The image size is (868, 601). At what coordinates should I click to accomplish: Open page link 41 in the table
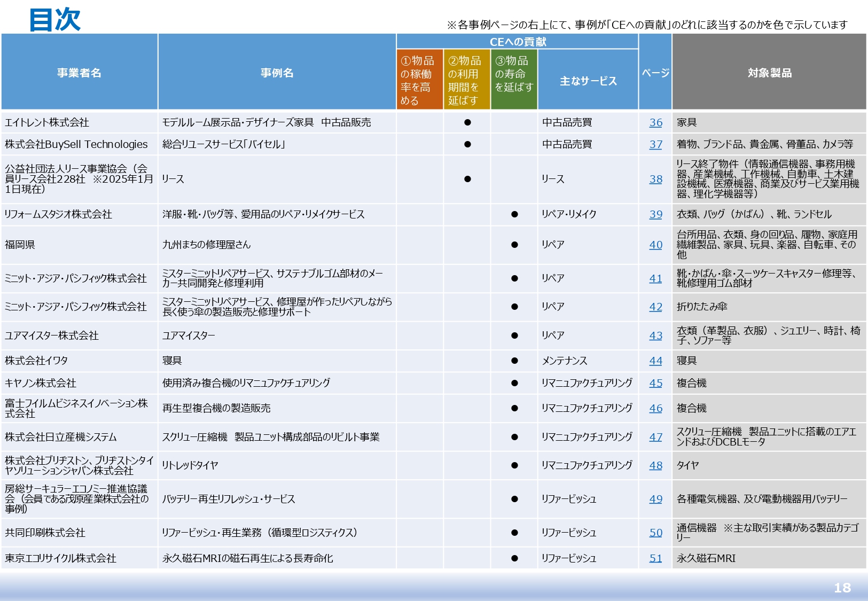[655, 278]
